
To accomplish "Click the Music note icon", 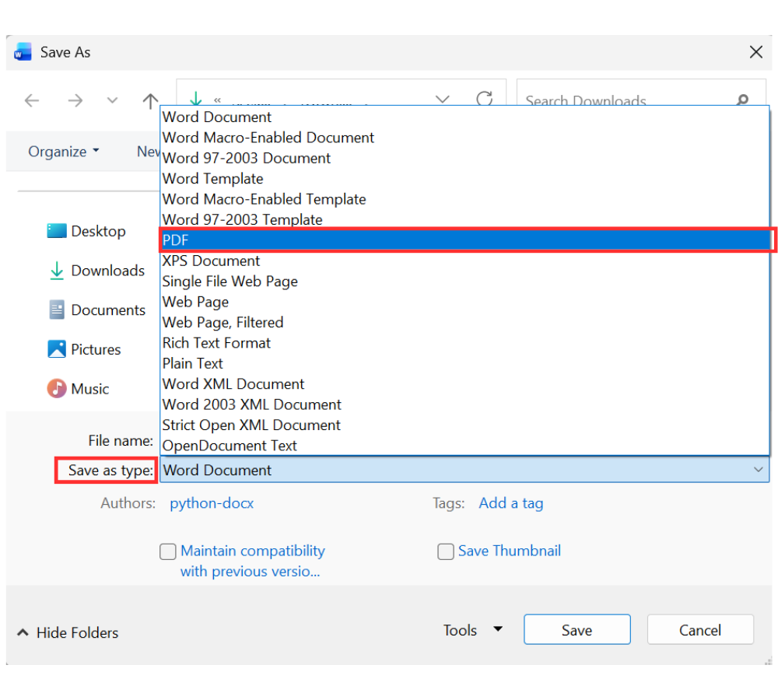I will (57, 389).
